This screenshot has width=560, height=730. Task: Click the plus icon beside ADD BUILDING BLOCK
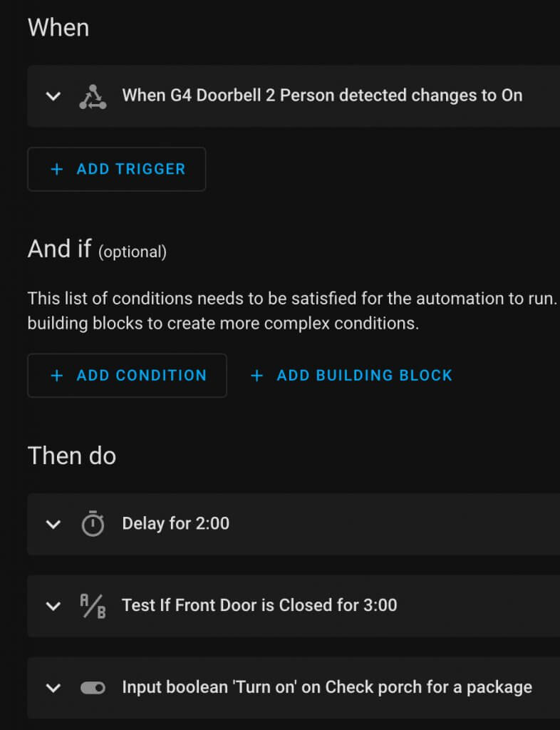(x=257, y=376)
